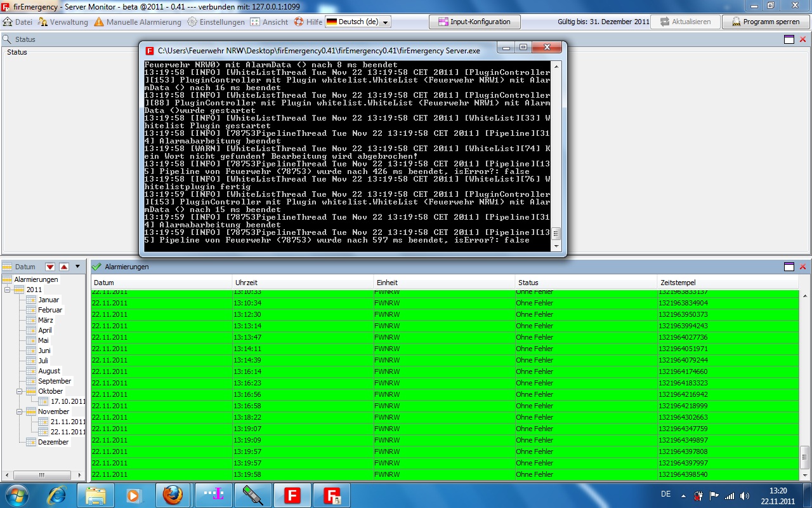
Task: Click the red up arrow in Datum panel
Action: point(64,267)
